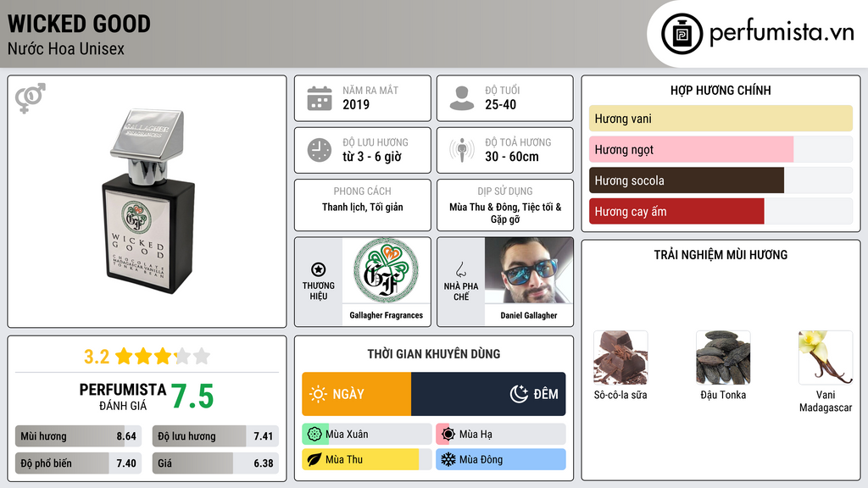The image size is (868, 488).
Task: Click the Mùi hương 8.64 score bar
Action: 79,436
